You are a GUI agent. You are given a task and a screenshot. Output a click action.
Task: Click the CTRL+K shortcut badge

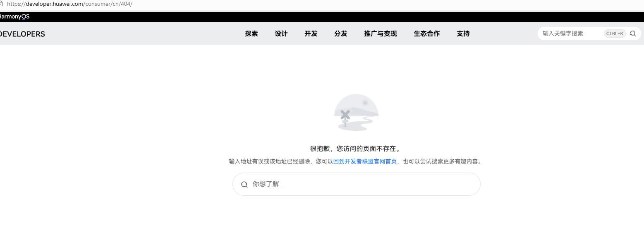(x=615, y=34)
